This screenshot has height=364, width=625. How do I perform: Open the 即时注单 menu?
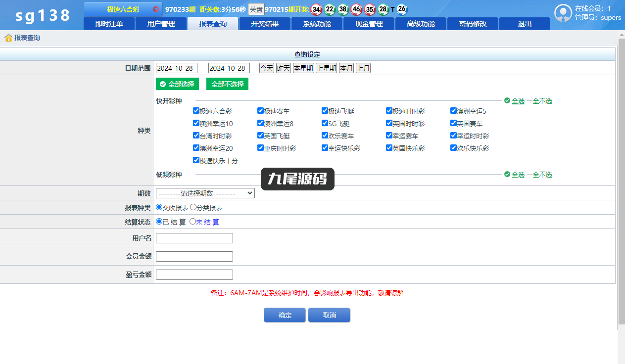coord(109,24)
